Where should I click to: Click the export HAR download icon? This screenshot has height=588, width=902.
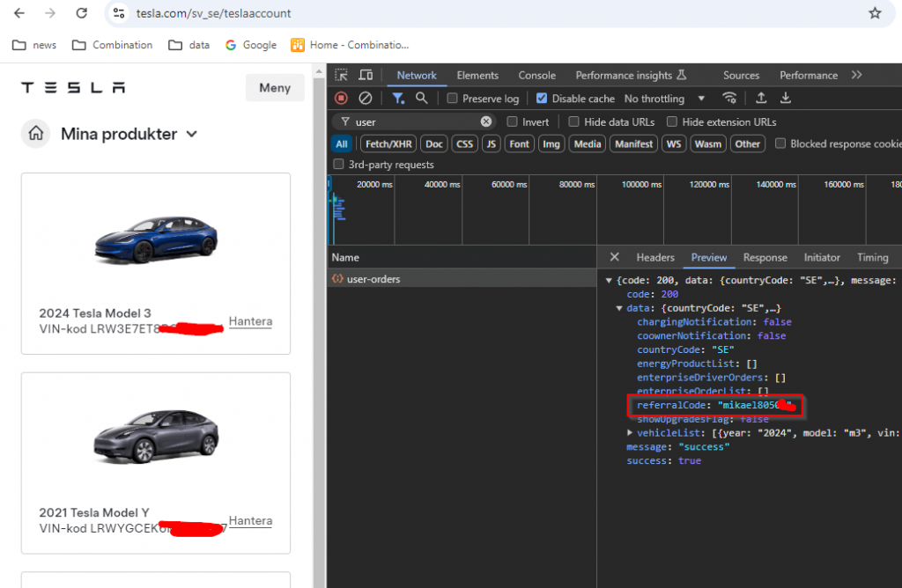(x=786, y=99)
